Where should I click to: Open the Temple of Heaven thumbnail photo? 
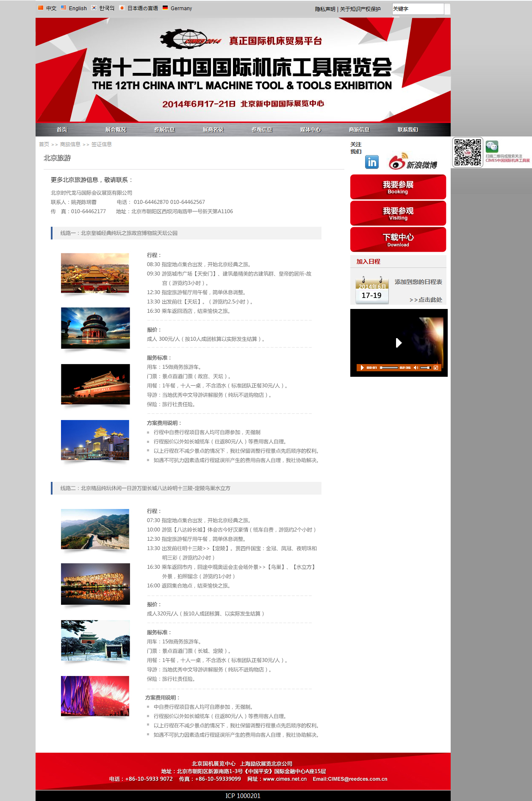tap(95, 328)
